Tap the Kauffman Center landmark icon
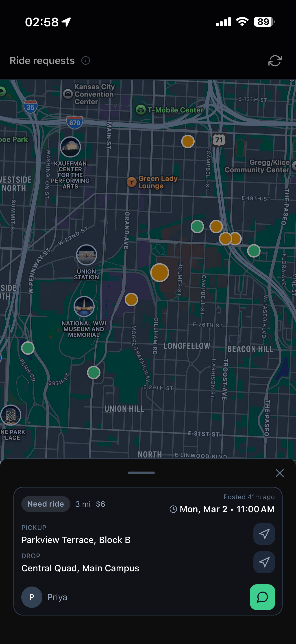Image resolution: width=296 pixels, height=644 pixels. pos(70,147)
